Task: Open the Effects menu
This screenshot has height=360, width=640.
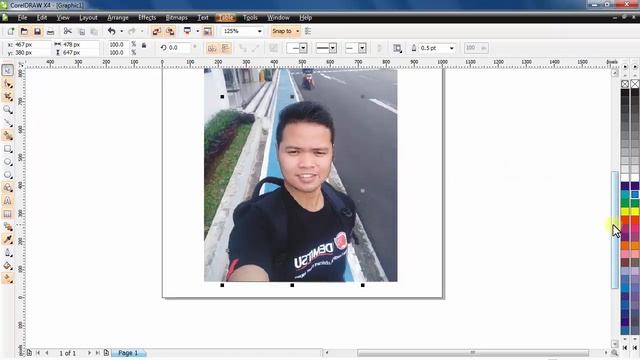Action: (x=147, y=18)
